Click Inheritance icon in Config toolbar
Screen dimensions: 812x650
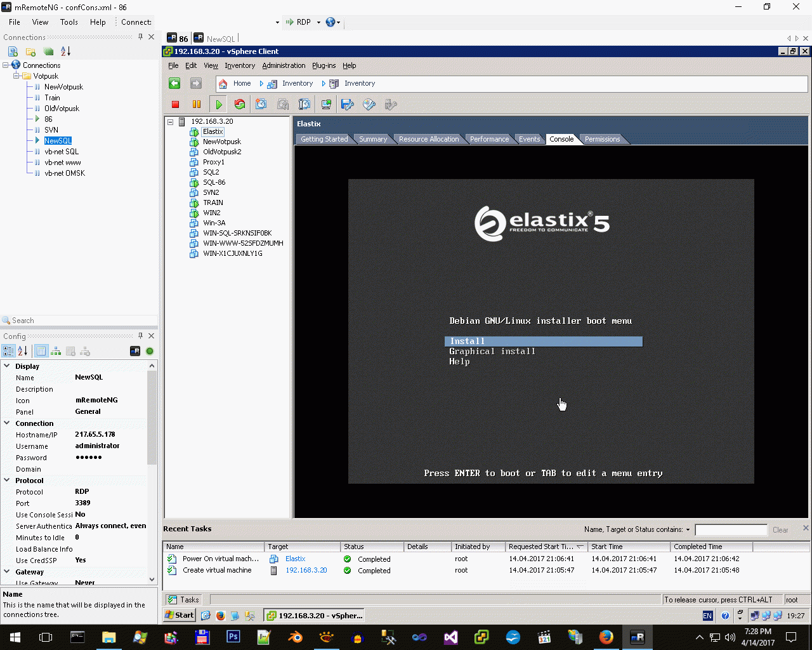pyautogui.click(x=56, y=351)
